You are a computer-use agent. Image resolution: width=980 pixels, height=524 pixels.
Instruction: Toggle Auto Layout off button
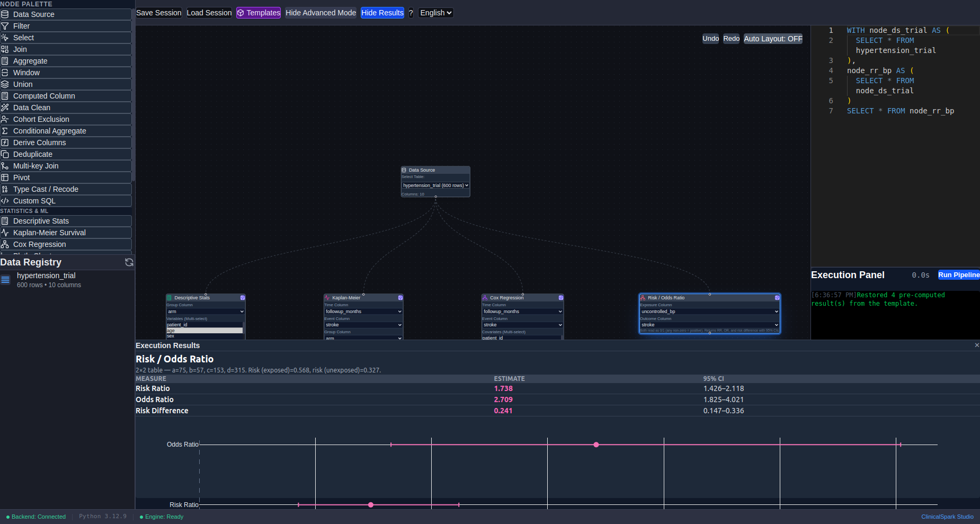coord(773,39)
